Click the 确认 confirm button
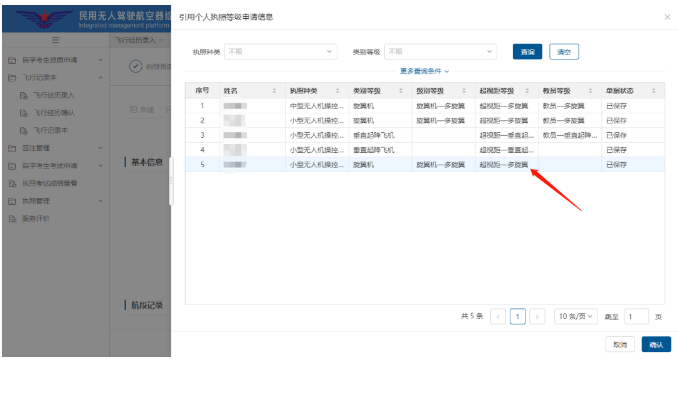Viewport: 678px width, 393px height. click(x=656, y=345)
